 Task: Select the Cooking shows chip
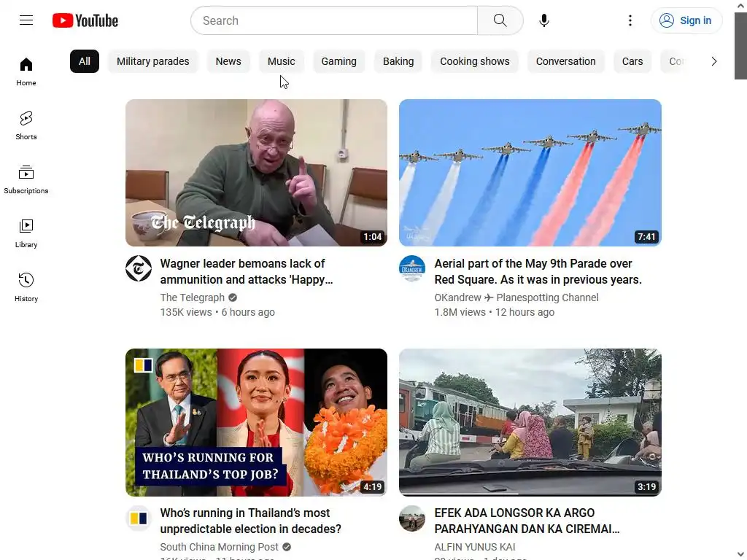(474, 61)
